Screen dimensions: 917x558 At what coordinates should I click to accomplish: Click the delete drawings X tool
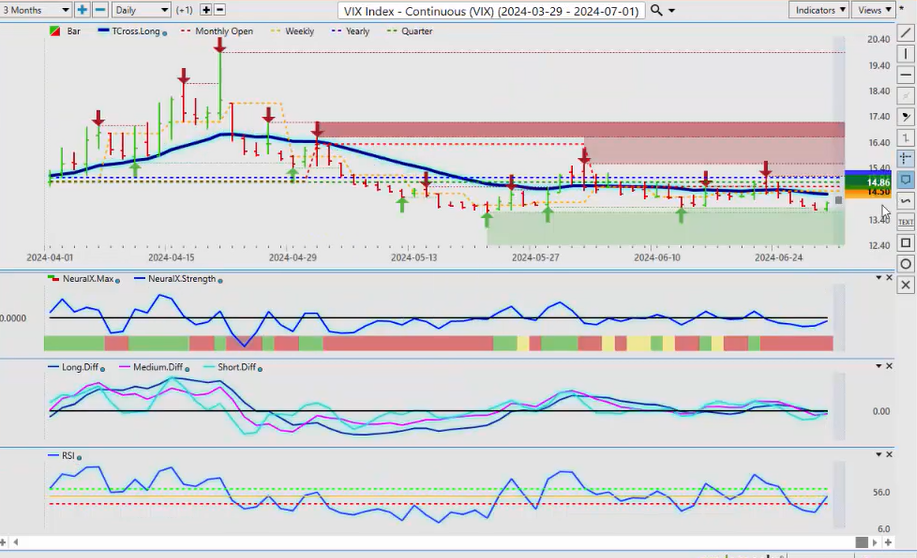coord(905,285)
